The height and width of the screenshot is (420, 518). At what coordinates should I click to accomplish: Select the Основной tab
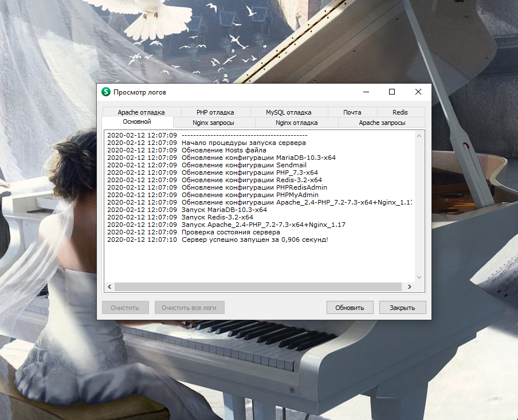click(x=137, y=122)
